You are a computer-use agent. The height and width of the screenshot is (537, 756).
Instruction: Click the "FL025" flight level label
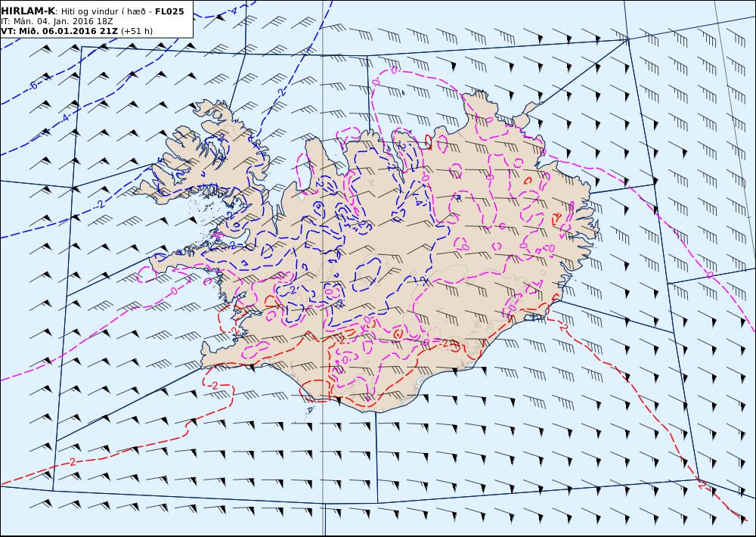tap(169, 11)
